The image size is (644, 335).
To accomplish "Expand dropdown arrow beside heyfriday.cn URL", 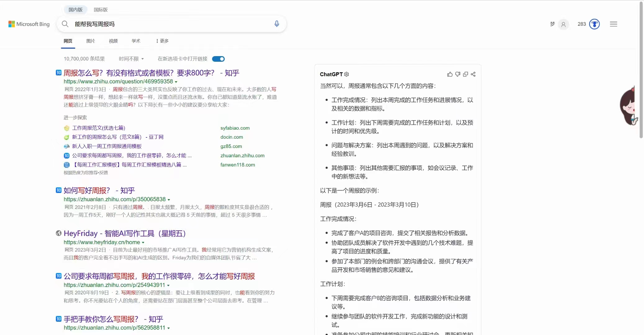I will 143,243.
